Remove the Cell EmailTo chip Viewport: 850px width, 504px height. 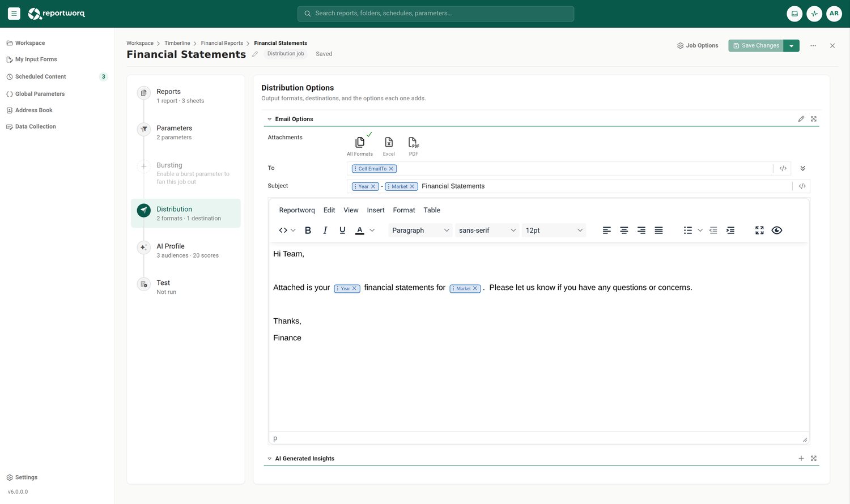pos(391,169)
